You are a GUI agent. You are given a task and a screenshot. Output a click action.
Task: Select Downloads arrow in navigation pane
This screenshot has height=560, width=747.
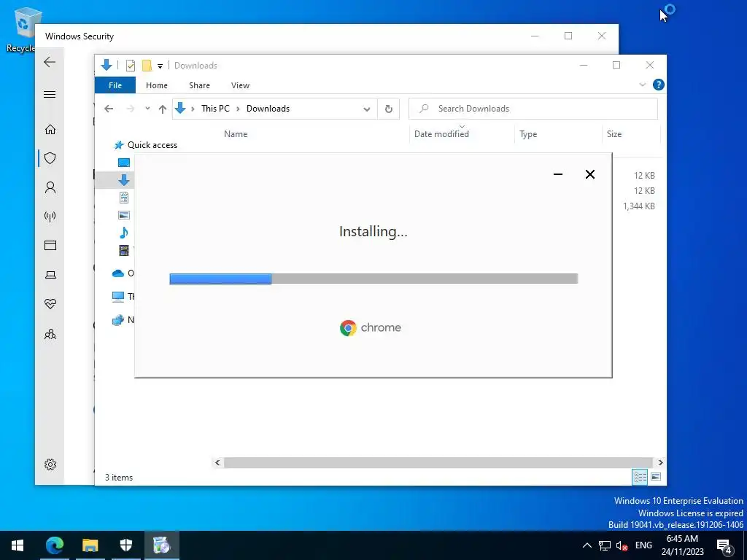pos(124,180)
